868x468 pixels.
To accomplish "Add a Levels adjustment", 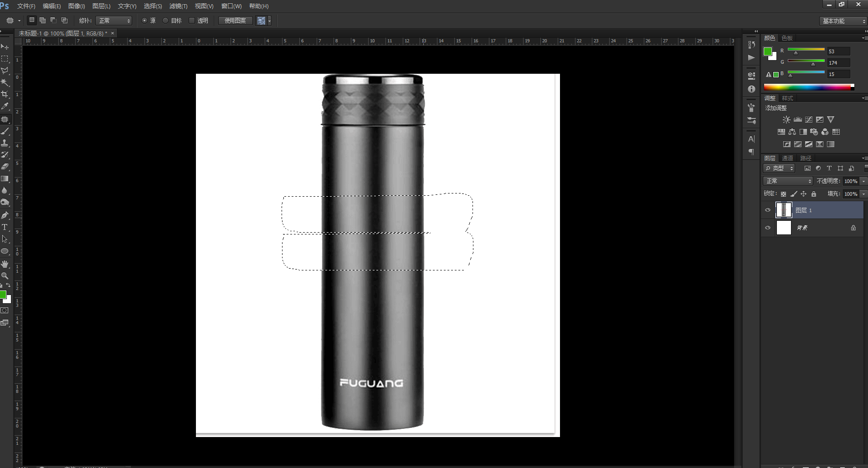I will 797,119.
